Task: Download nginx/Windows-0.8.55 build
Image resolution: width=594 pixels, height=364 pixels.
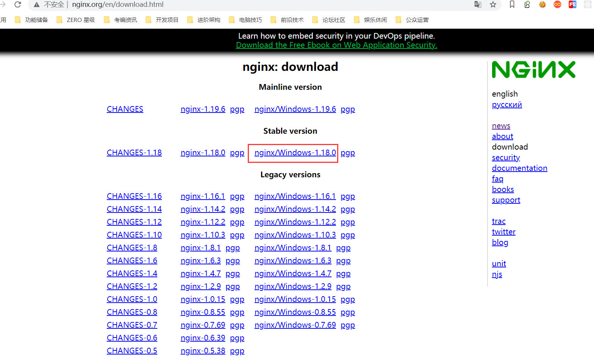Action: click(x=295, y=312)
